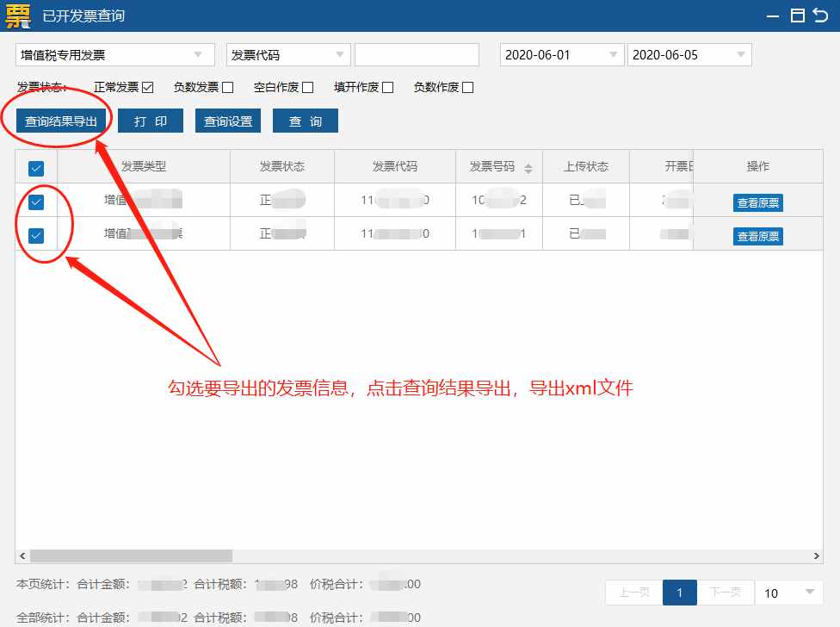Screen dimensions: 840x627
Task: Toggle the 正常发票 checkbox
Action: (148, 87)
